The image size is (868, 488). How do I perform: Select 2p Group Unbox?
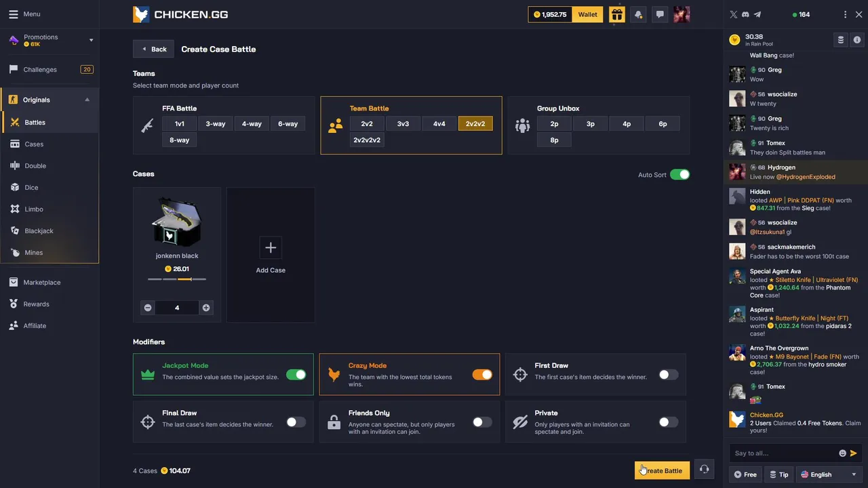[554, 124]
